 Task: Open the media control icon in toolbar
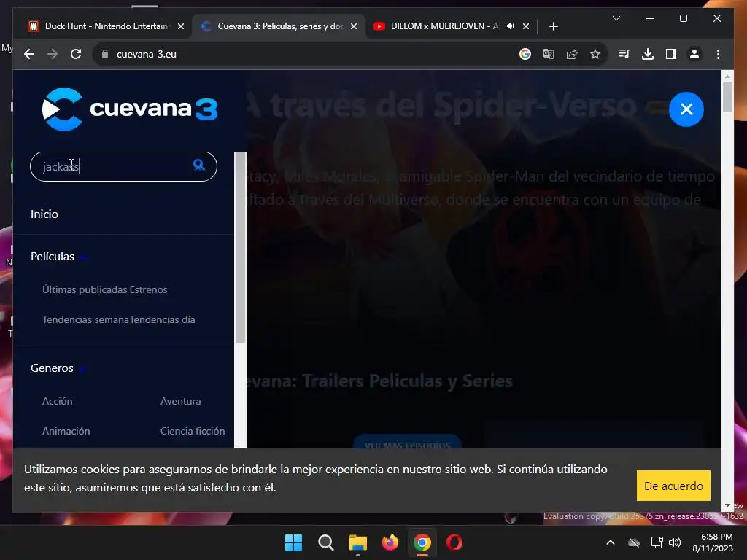(624, 54)
